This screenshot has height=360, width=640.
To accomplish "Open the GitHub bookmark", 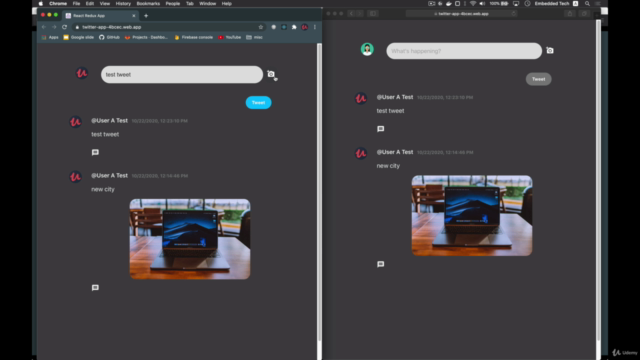I will (109, 37).
